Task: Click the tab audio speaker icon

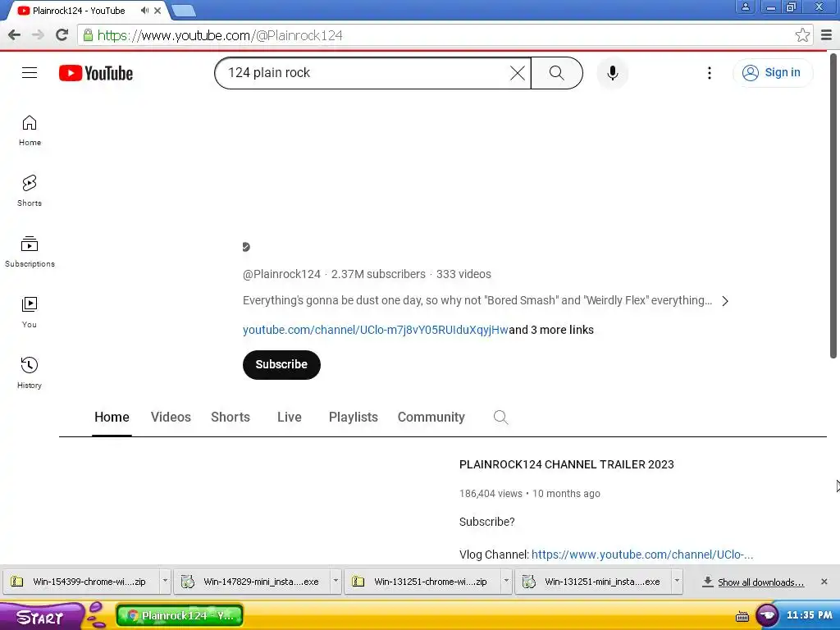Action: click(x=144, y=10)
